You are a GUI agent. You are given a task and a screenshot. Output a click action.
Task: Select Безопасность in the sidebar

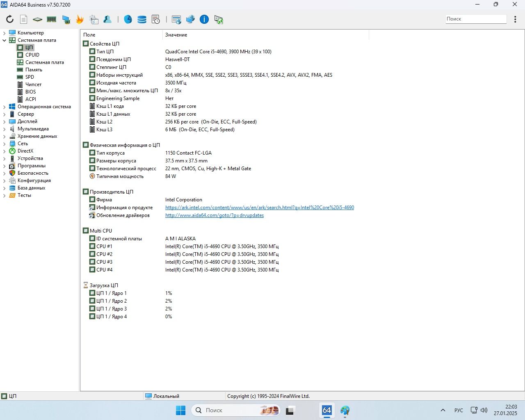pyautogui.click(x=33, y=173)
